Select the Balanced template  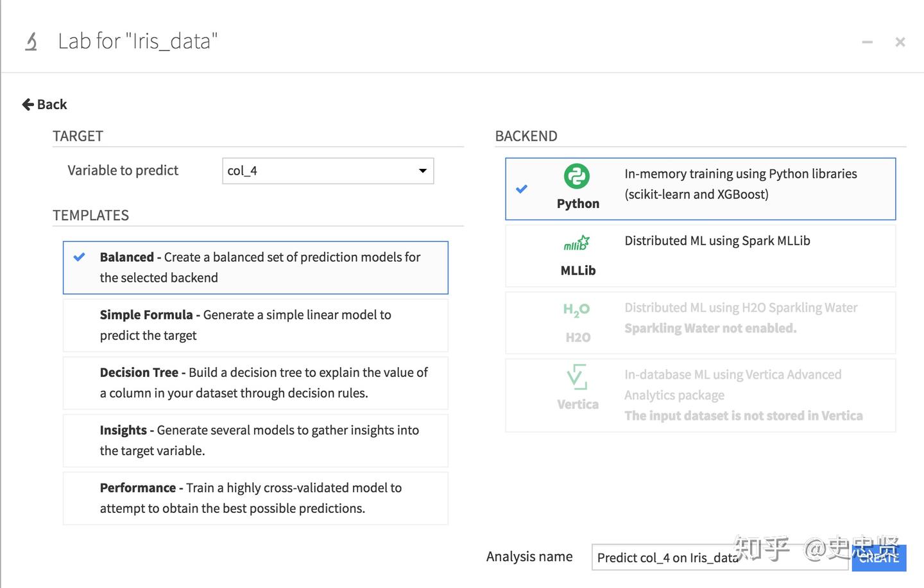pyautogui.click(x=255, y=268)
